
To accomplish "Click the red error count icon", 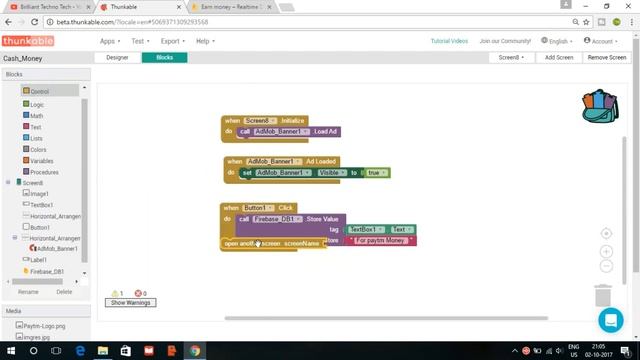I will 138,293.
